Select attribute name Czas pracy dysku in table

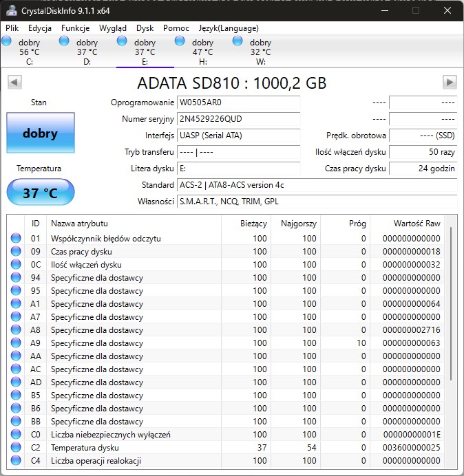click(x=81, y=251)
